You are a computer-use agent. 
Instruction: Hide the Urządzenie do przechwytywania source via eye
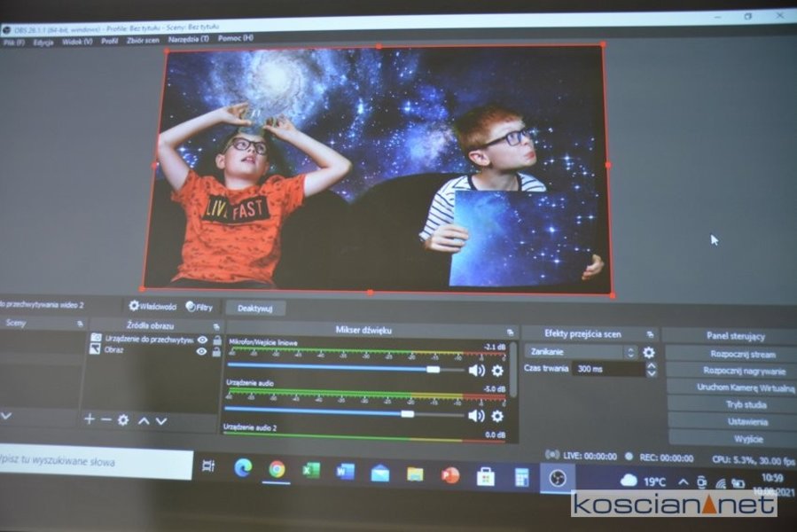point(202,340)
